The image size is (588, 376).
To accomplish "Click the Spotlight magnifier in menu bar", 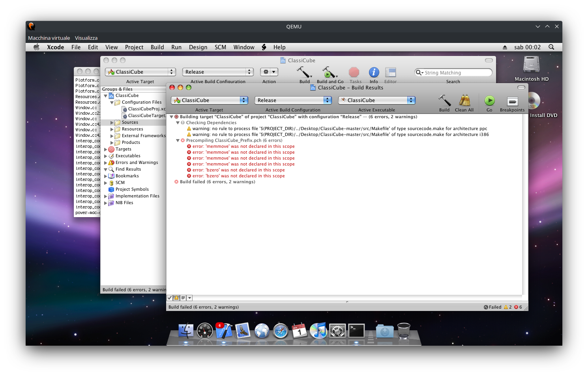I will point(551,47).
